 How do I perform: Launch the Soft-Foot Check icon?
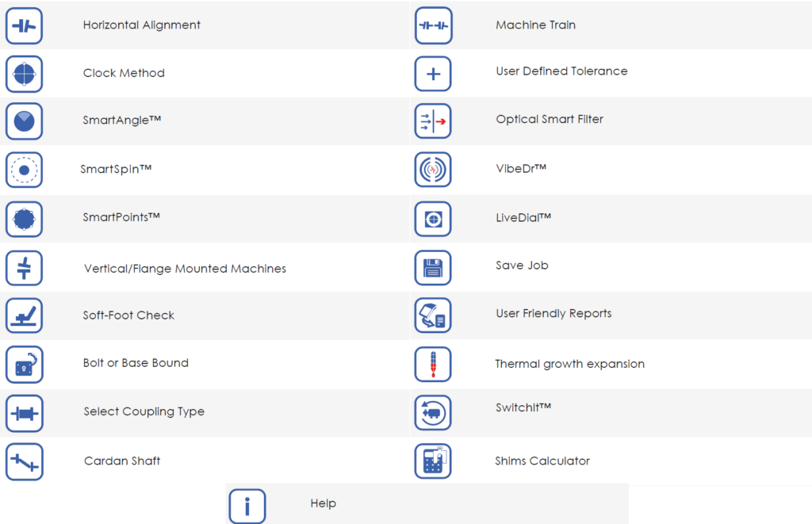pyautogui.click(x=24, y=316)
